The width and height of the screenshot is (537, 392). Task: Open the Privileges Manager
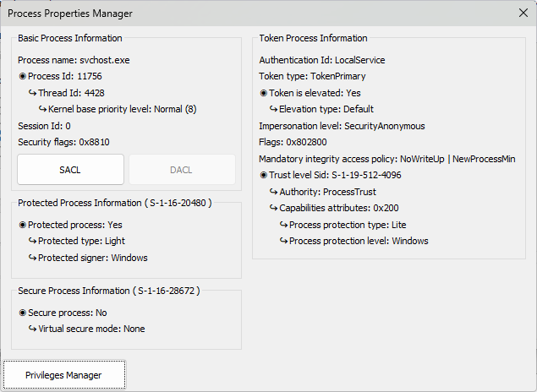point(63,375)
